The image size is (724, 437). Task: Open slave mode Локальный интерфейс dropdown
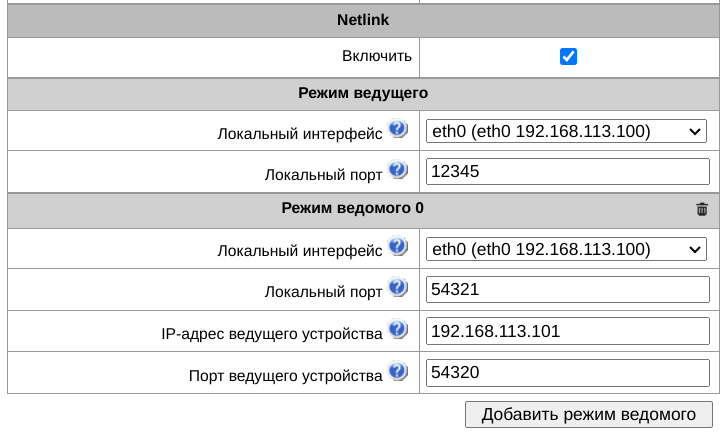[567, 249]
